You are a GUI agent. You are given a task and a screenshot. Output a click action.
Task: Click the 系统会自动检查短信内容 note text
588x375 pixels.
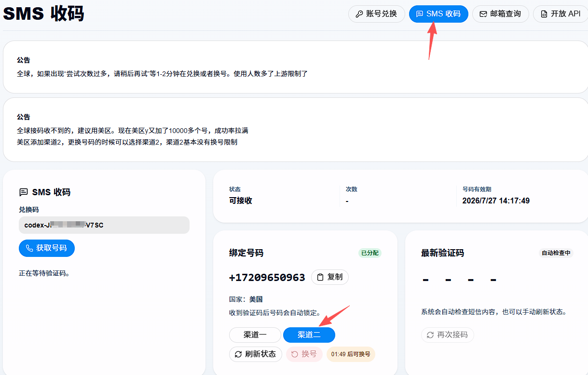pos(493,312)
